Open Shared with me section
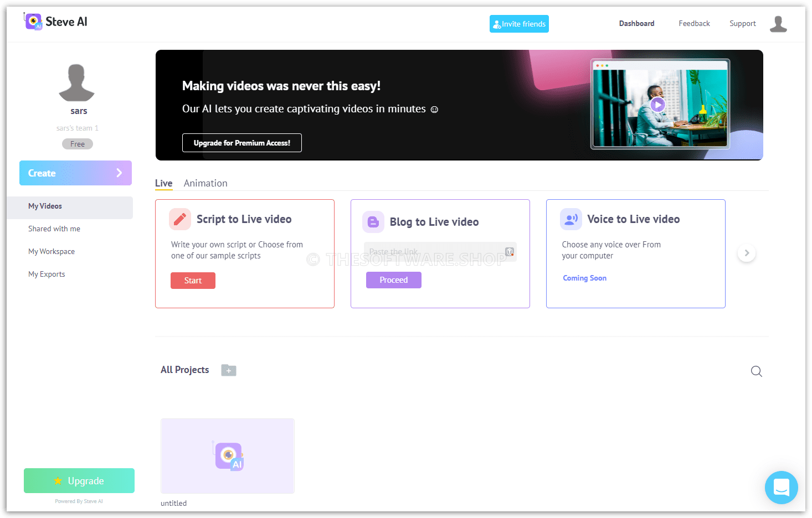The height and width of the screenshot is (518, 812). [x=54, y=229]
